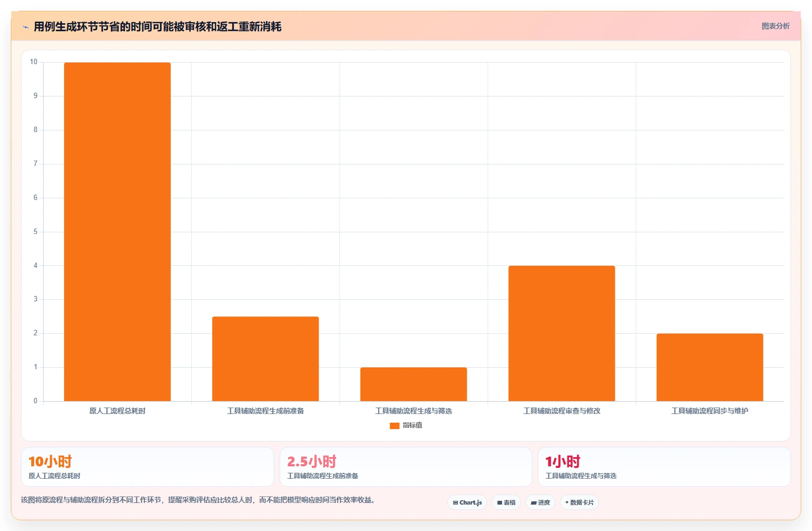
Task: Click y-axis tick label 3
Action: [36, 299]
